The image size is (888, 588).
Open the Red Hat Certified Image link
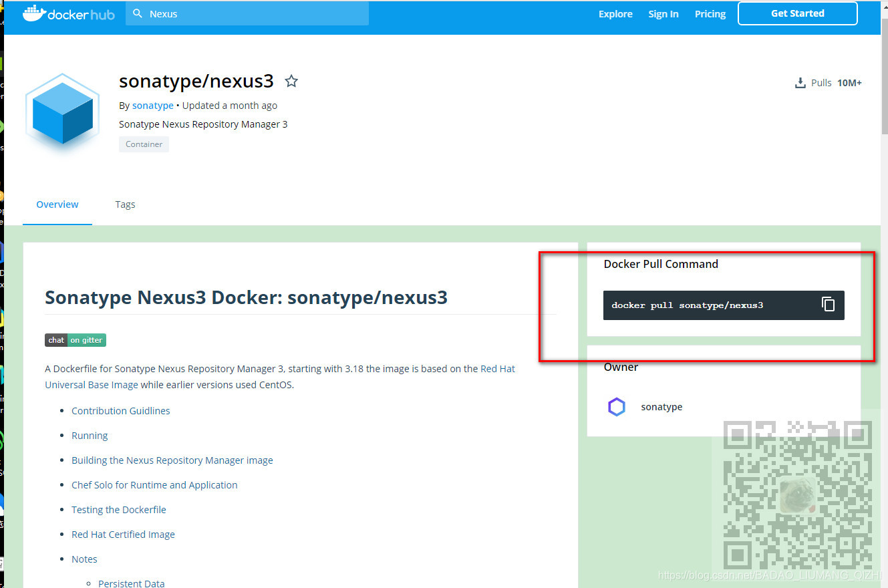pyautogui.click(x=123, y=535)
